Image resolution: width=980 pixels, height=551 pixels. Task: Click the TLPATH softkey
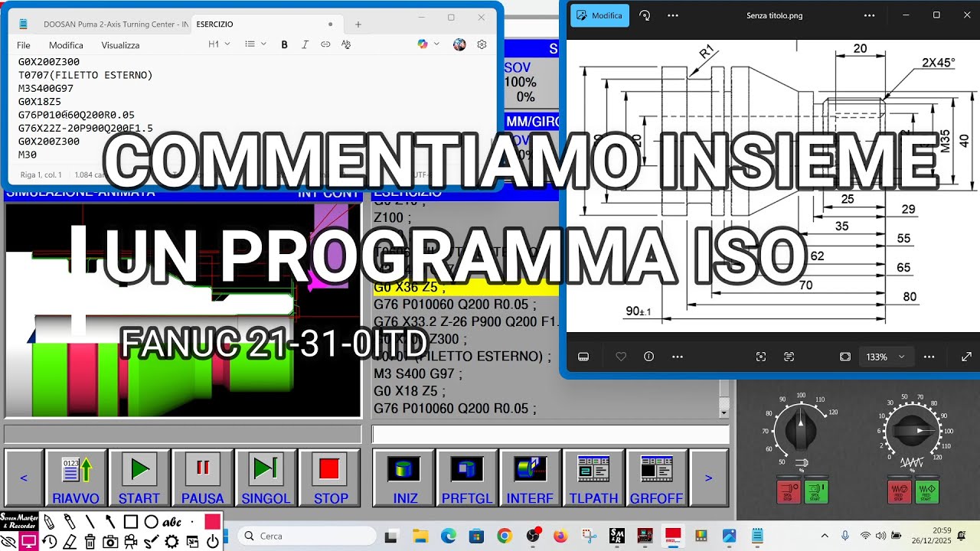click(593, 478)
